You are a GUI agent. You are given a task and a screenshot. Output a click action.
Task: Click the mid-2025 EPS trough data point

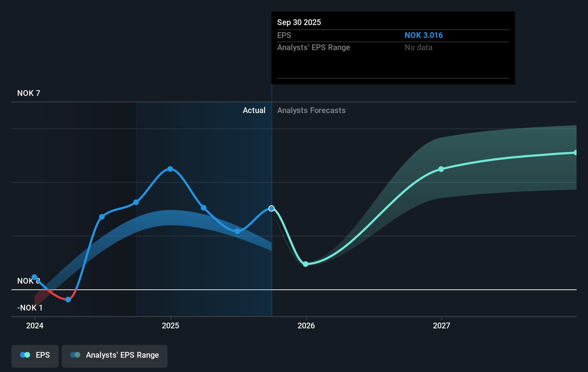[x=237, y=231]
